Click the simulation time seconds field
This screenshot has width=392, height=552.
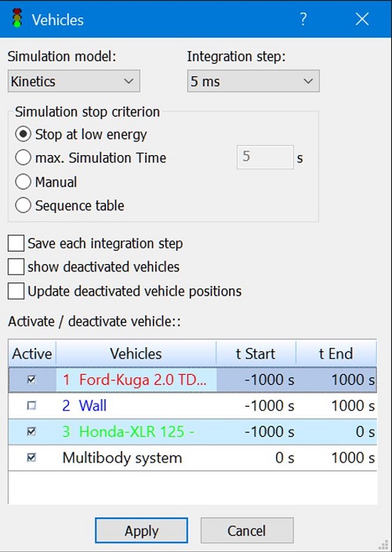tap(265, 157)
